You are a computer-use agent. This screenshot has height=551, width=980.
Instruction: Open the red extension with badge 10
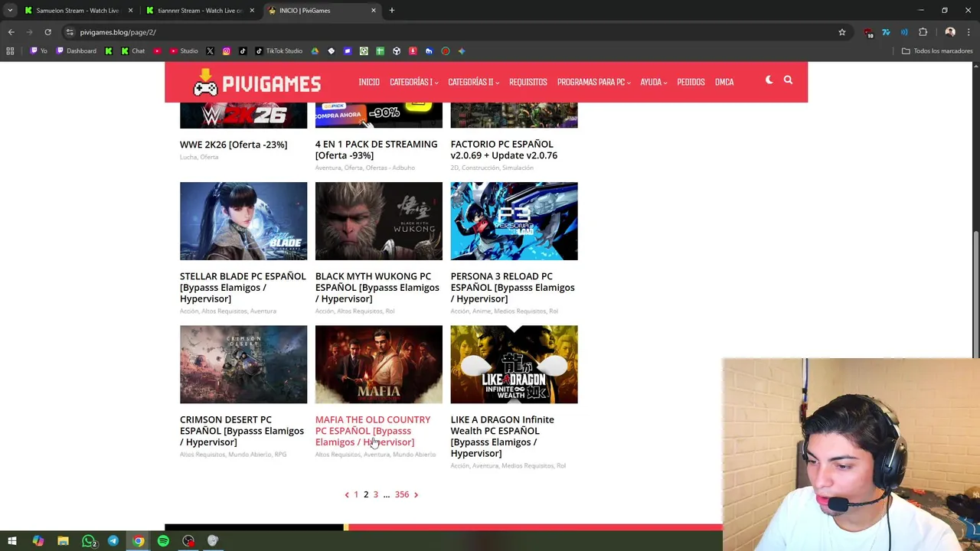tap(868, 32)
